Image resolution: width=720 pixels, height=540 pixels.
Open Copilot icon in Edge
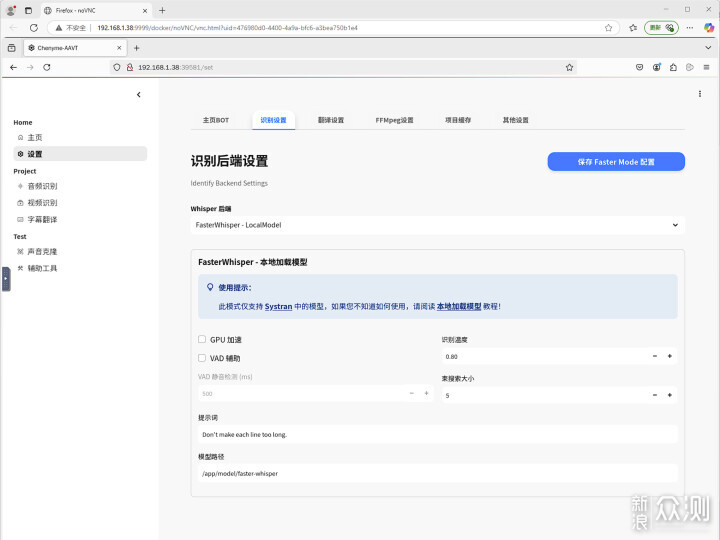(709, 28)
